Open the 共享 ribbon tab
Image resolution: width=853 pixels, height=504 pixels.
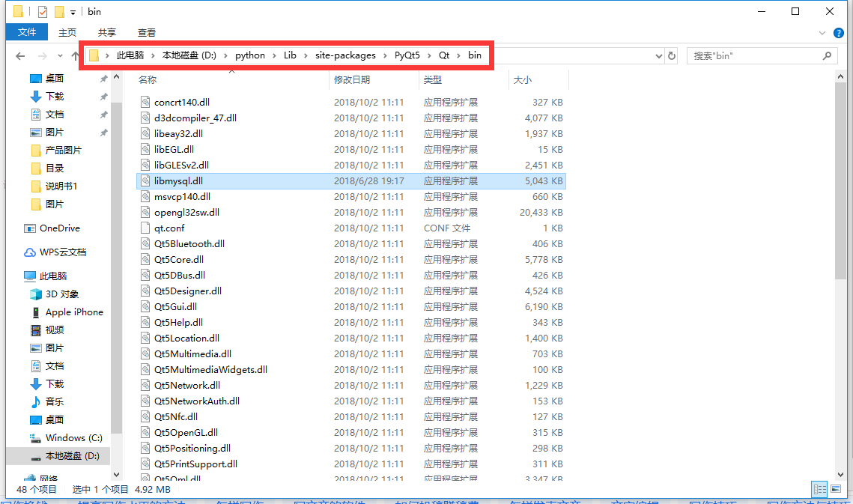[106, 33]
